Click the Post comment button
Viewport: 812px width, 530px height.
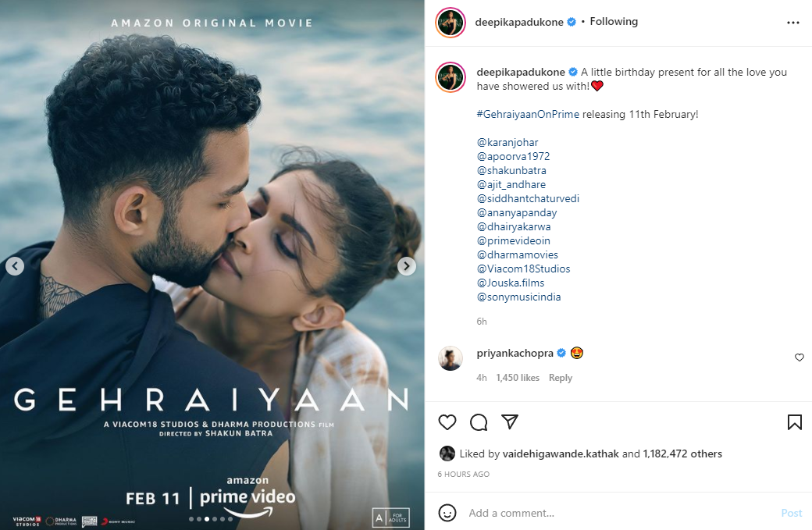point(791,513)
